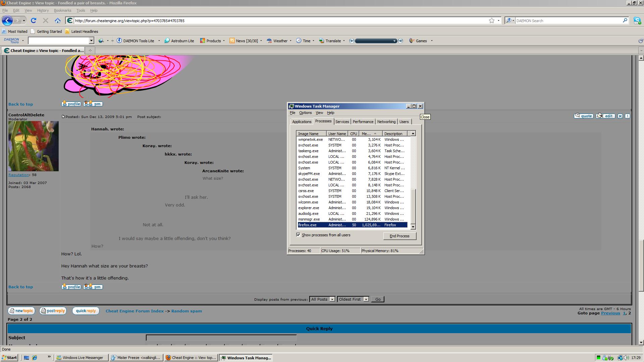Switch to Windows Live Messenger taskbar item
Viewport: 644px width, 362px height.
(82, 358)
